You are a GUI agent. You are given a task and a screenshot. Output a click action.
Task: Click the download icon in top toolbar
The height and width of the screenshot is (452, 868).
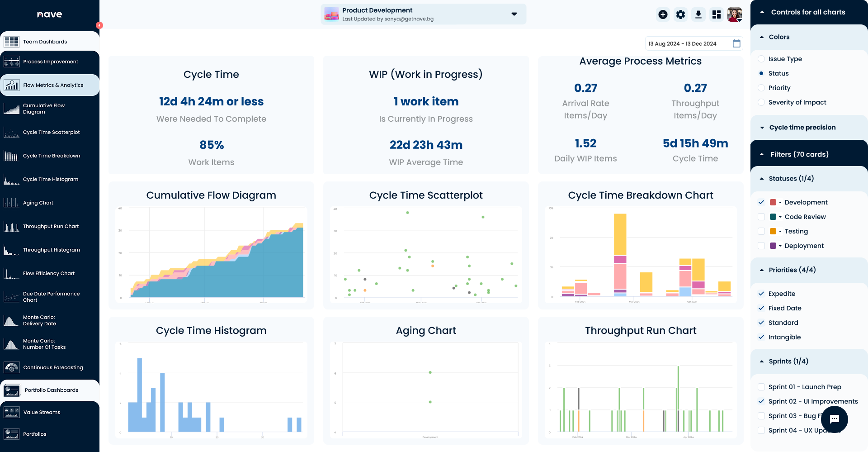(698, 14)
